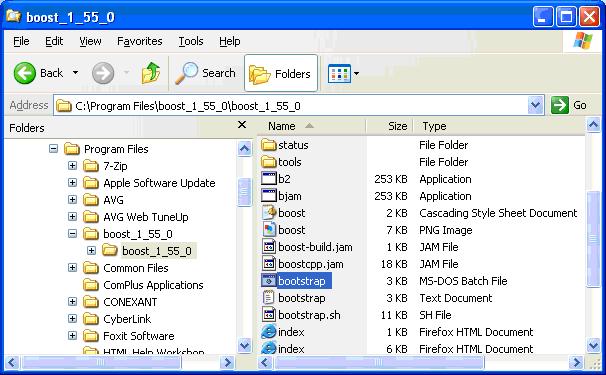606x375 pixels.
Task: Sort the file list by Size column
Action: point(389,126)
